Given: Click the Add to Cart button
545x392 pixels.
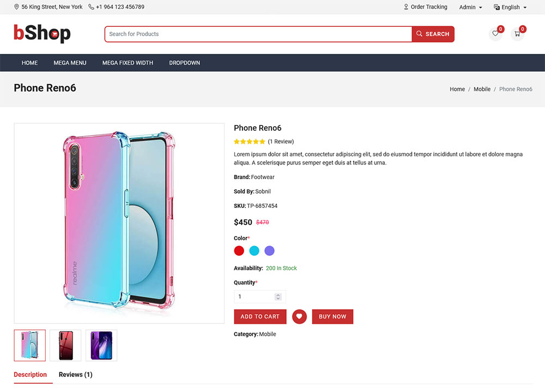Looking at the screenshot, I should click(260, 317).
